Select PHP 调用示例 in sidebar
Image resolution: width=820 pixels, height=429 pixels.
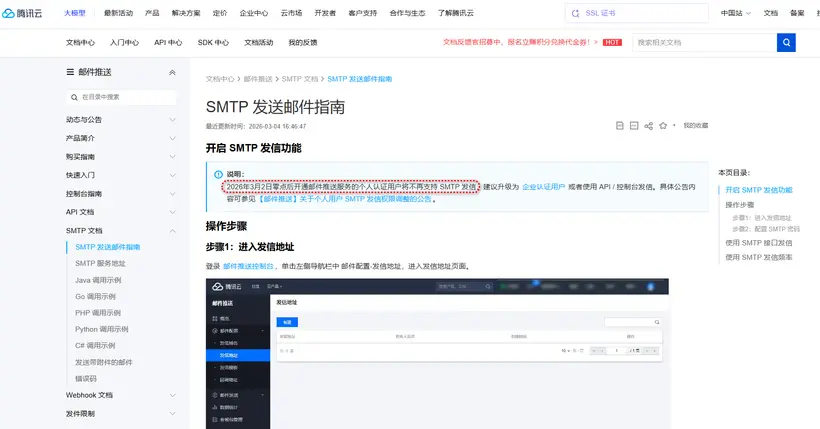(98, 313)
